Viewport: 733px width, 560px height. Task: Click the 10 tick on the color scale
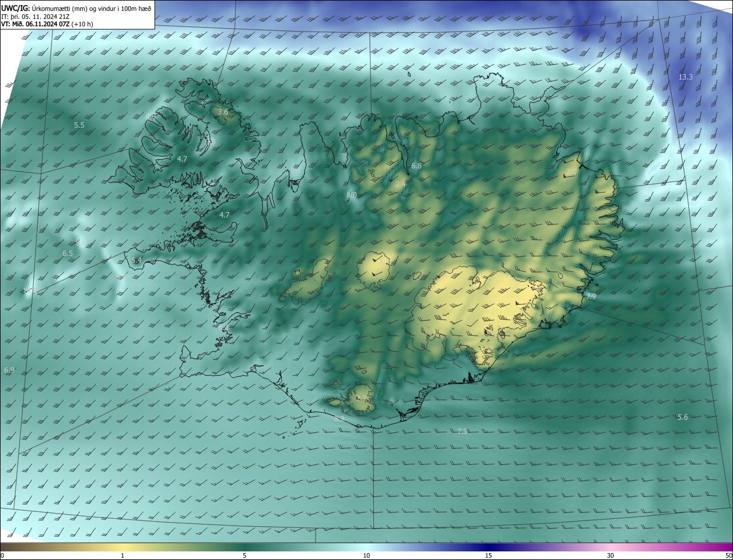point(366,555)
